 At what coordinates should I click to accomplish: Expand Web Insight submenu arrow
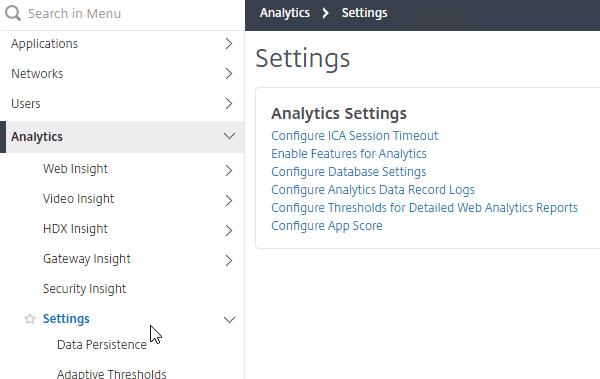(229, 170)
